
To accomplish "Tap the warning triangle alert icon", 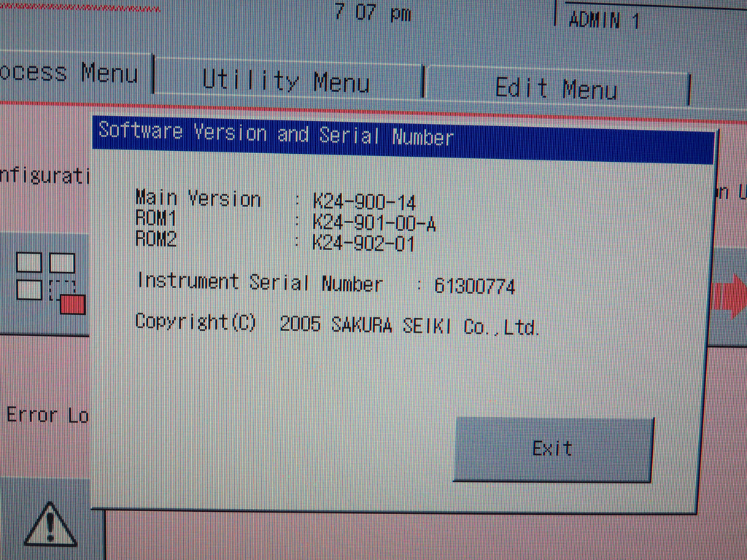I will [x=50, y=524].
